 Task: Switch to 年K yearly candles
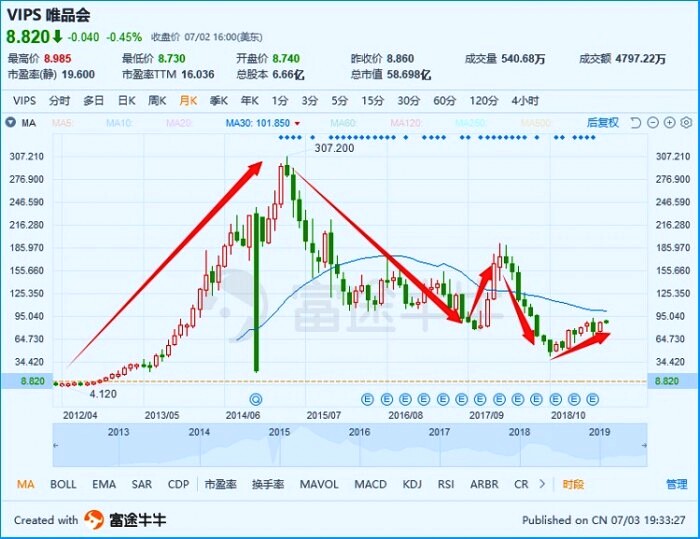[x=250, y=100]
